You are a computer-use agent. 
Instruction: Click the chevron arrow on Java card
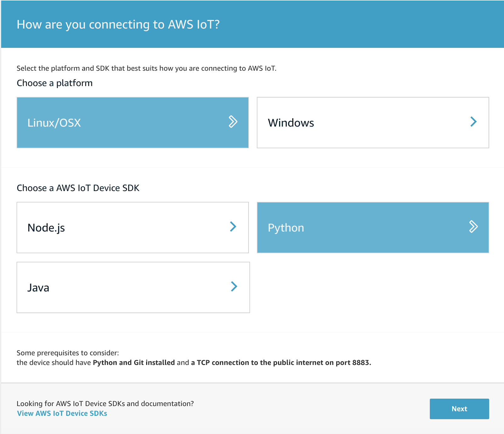234,286
